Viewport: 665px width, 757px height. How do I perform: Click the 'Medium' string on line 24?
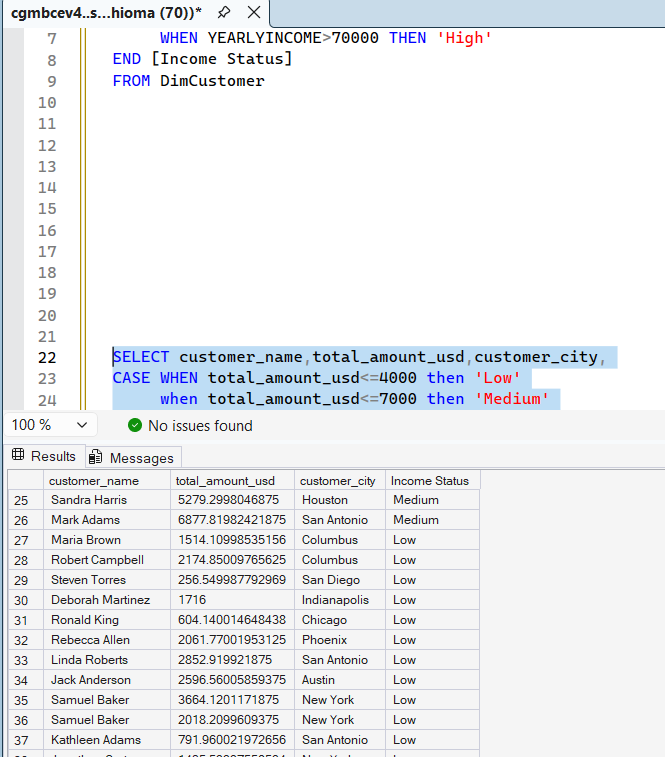pos(512,399)
